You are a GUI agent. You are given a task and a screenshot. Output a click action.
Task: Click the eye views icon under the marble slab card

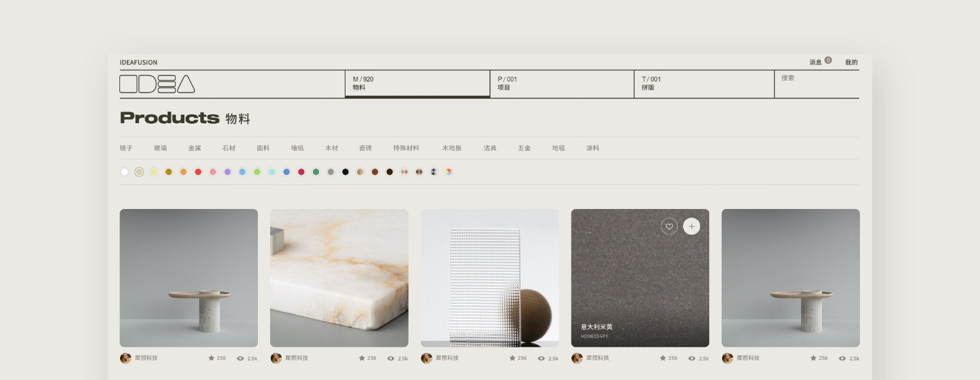click(391, 359)
